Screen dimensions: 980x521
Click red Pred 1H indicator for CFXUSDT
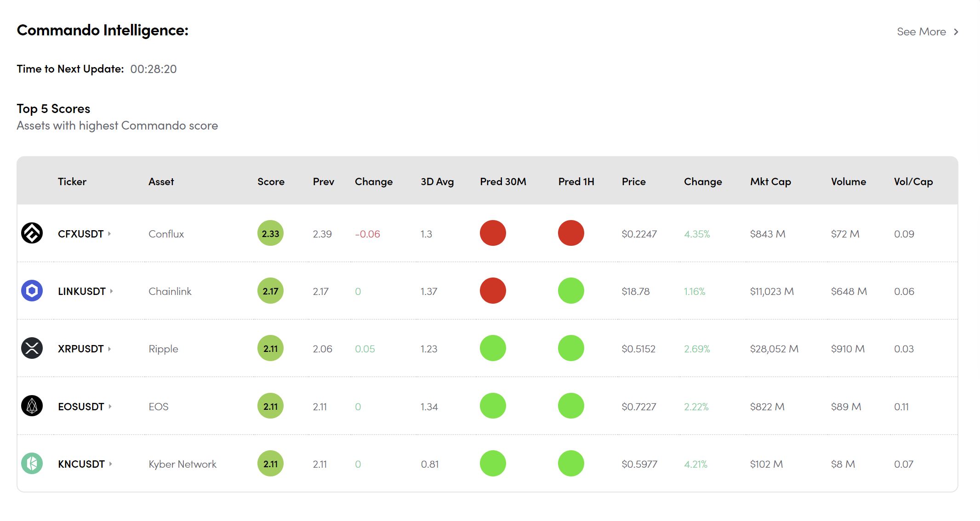click(x=571, y=233)
